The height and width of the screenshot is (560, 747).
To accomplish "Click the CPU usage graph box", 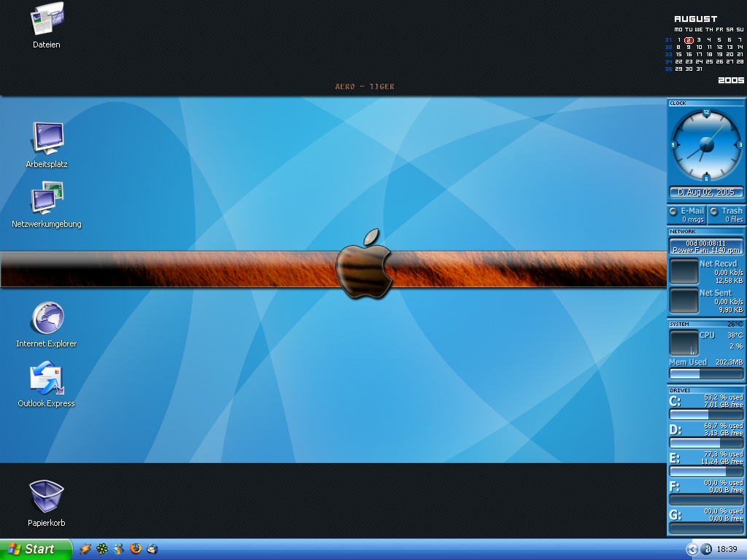I will pos(684,343).
